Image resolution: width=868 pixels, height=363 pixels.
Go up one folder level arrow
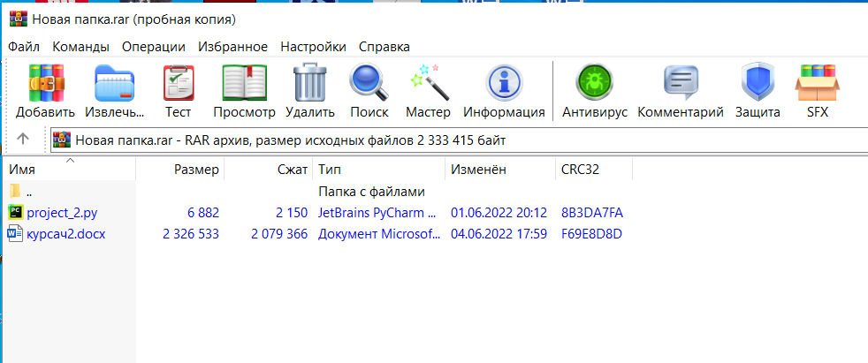click(23, 139)
